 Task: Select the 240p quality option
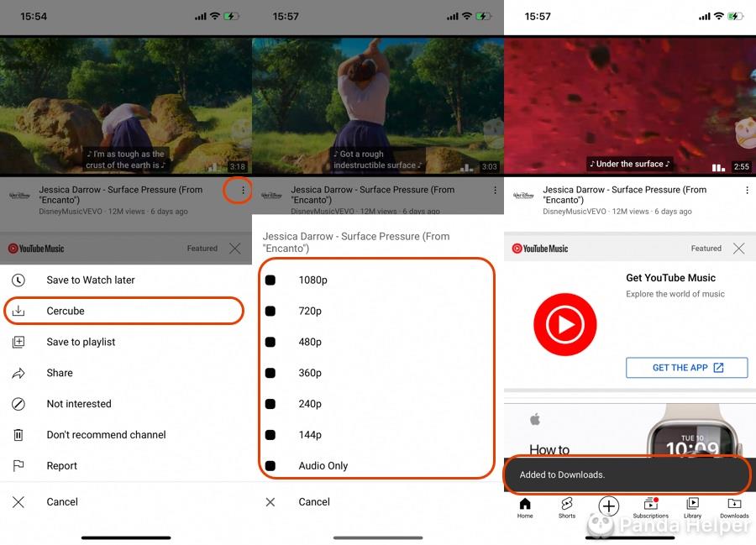click(x=377, y=404)
